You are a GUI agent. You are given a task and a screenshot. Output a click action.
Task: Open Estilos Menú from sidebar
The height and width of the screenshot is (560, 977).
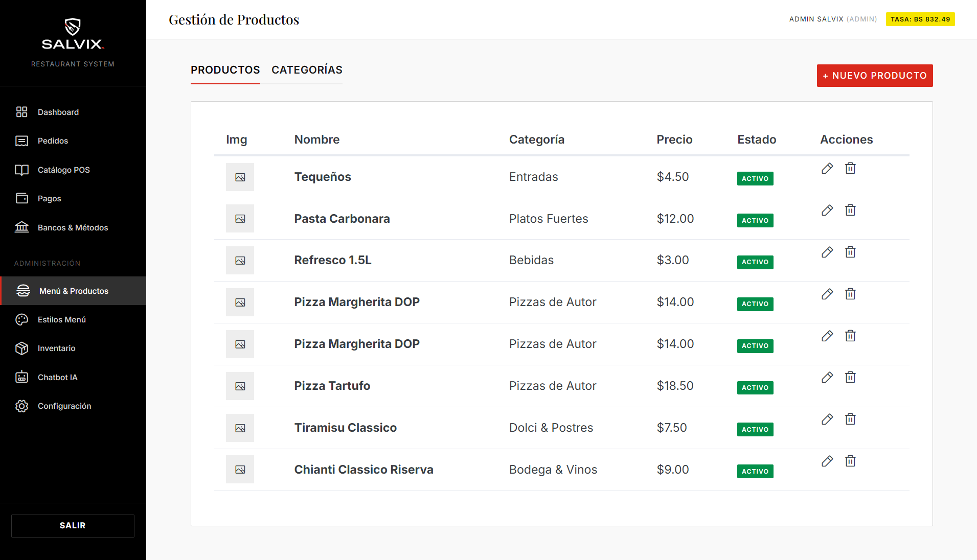click(73, 319)
